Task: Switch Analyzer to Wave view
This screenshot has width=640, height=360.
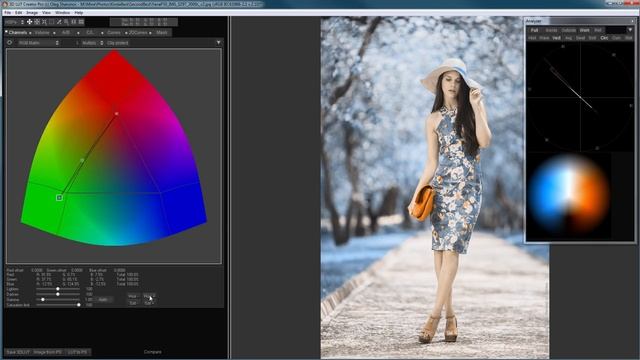Action: pyautogui.click(x=544, y=38)
